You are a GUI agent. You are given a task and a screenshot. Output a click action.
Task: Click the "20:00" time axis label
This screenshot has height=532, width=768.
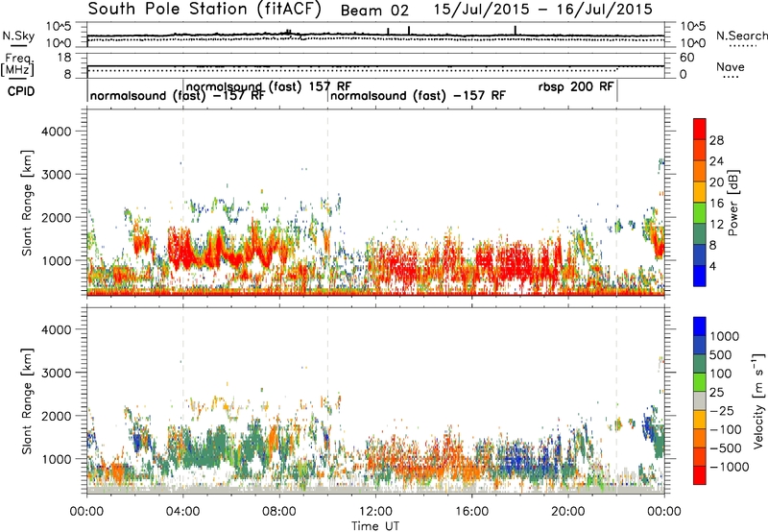(568, 512)
